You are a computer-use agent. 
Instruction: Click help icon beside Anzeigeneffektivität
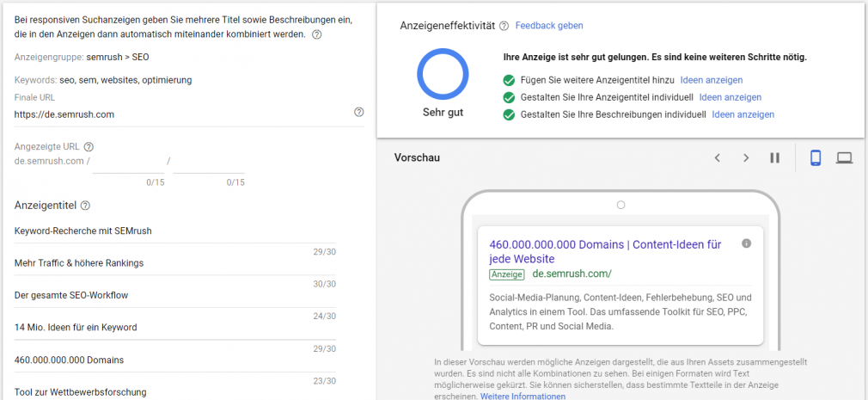[x=504, y=26]
